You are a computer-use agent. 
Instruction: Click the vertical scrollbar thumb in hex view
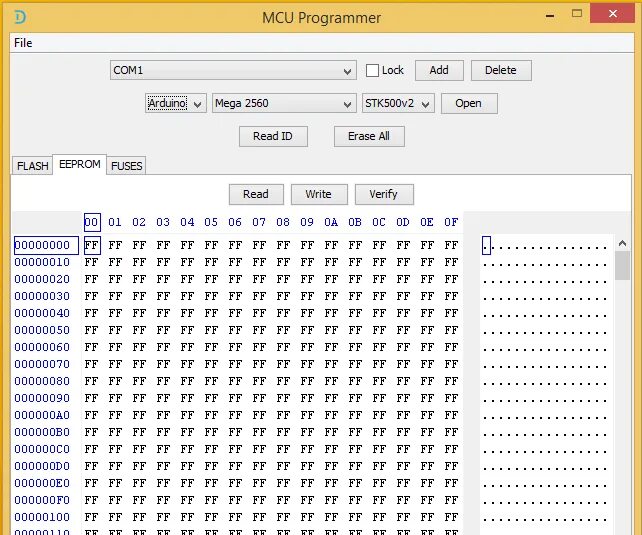(x=622, y=265)
